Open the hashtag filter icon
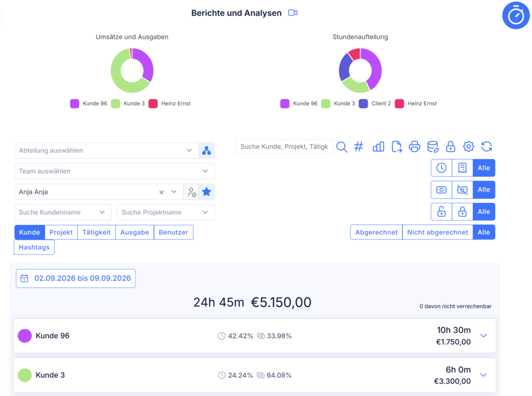The width and height of the screenshot is (532, 396). point(358,147)
